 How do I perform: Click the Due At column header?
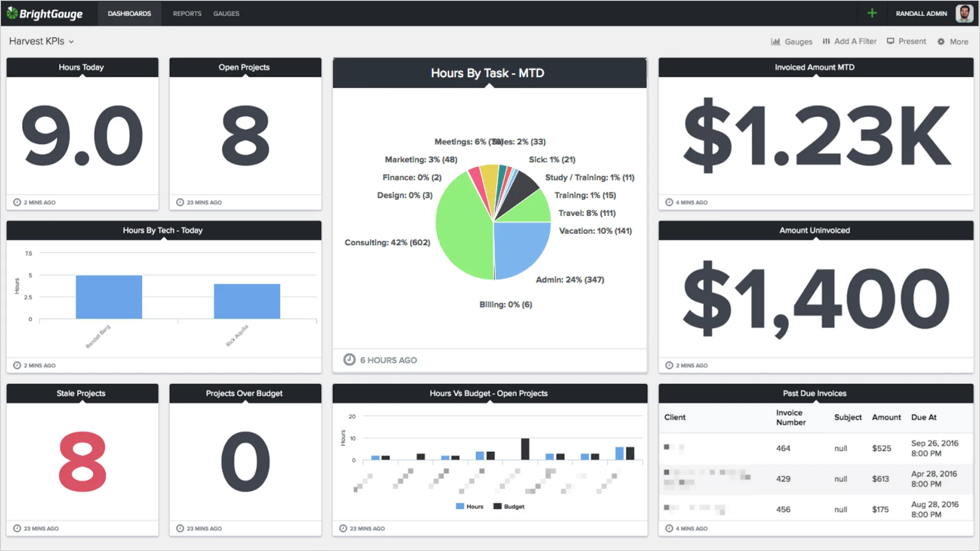pyautogui.click(x=923, y=418)
